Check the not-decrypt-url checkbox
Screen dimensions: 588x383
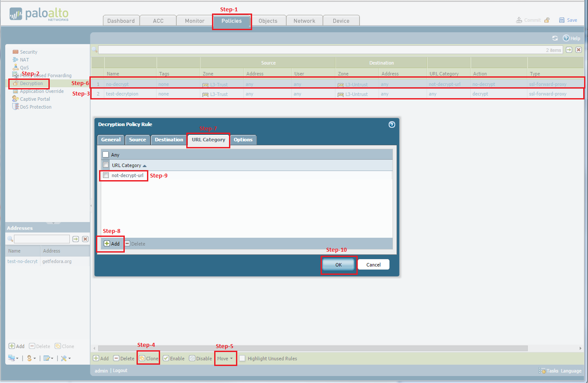(x=106, y=175)
